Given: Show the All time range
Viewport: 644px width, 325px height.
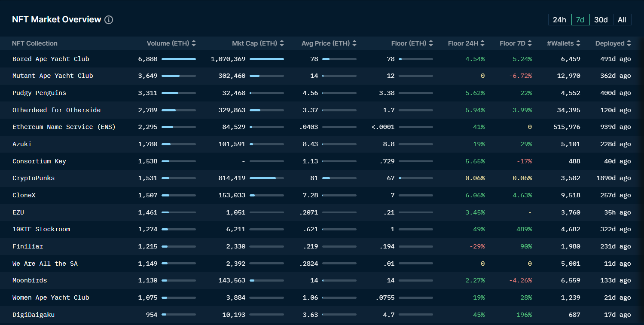Looking at the screenshot, I should pos(622,20).
